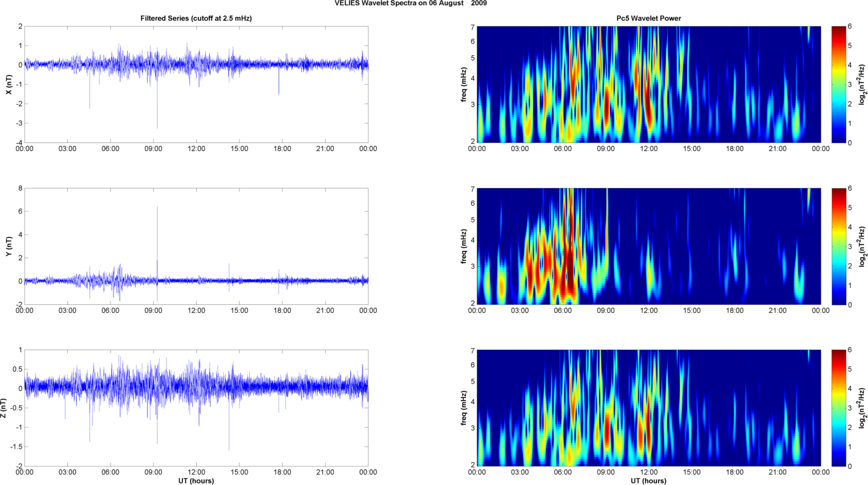Click the 'freq (mHz)' label of the top spectrogram
868x485 pixels.
464,84
